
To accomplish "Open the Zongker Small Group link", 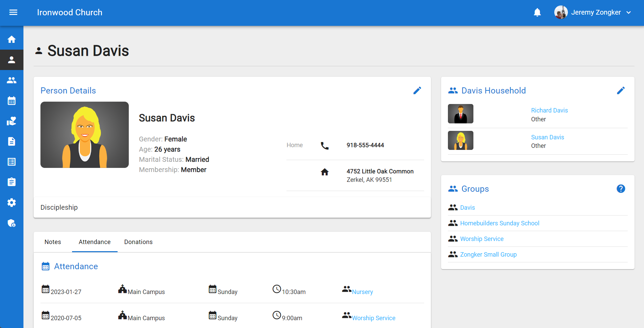I will 488,255.
